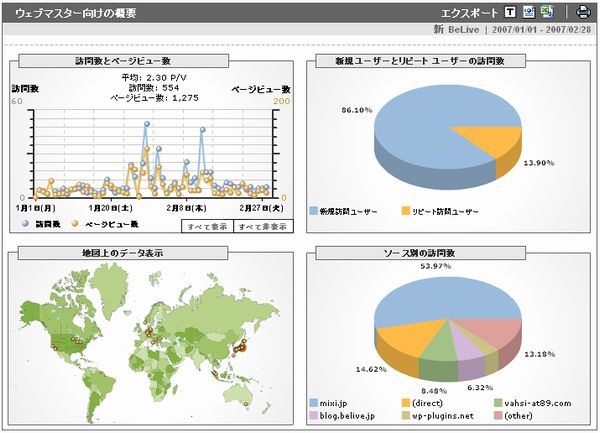Click the 1月1日(月) axis date label
The image size is (600, 433).
[x=36, y=208]
